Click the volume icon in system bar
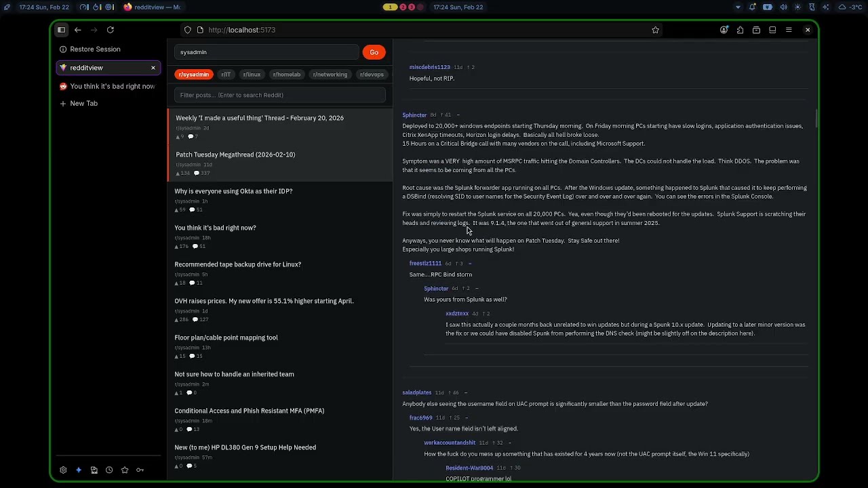 (783, 7)
